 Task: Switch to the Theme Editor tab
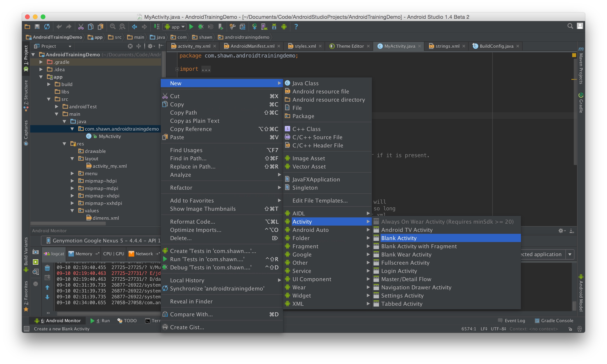pyautogui.click(x=350, y=46)
